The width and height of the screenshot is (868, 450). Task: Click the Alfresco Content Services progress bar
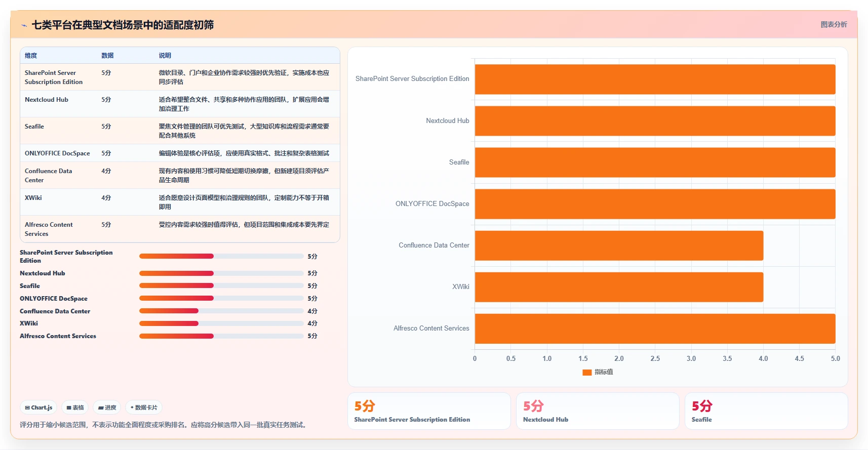coord(221,336)
